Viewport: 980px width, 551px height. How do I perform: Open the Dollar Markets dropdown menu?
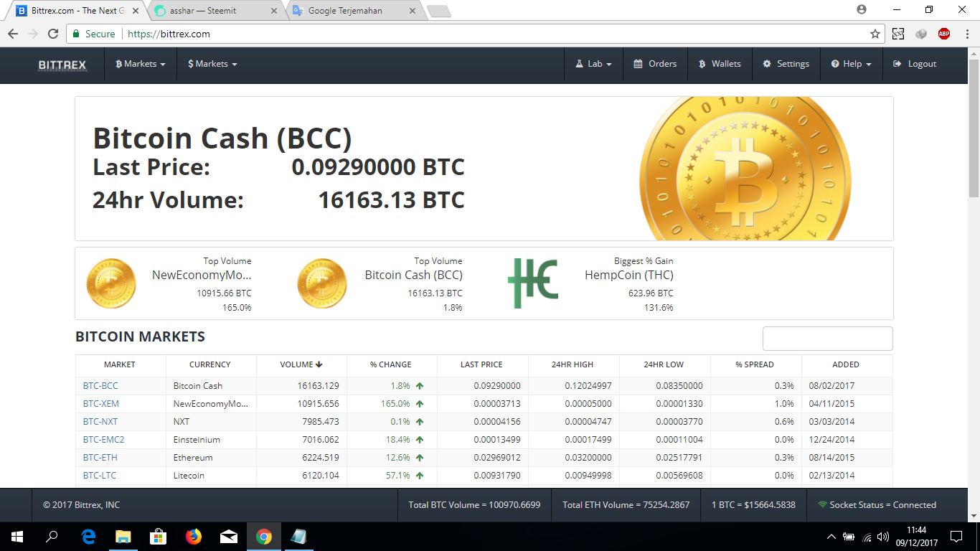(212, 64)
